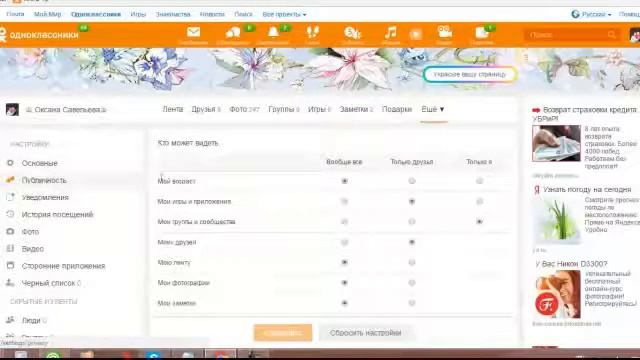
Task: Open the Фото tab in profile menu
Action: (244, 109)
